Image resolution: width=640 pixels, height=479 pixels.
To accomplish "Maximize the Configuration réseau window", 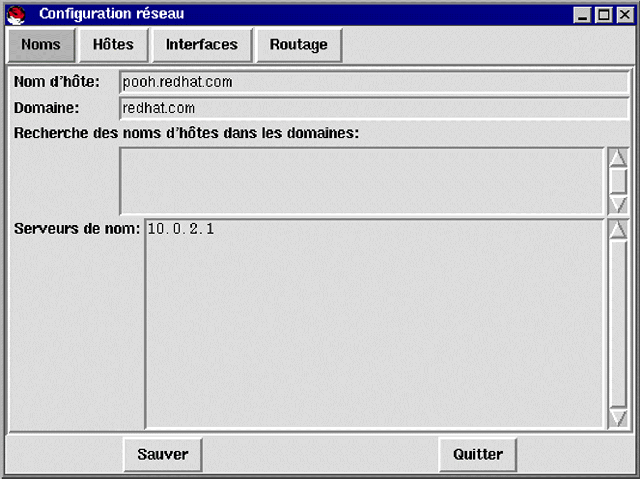I will 603,15.
